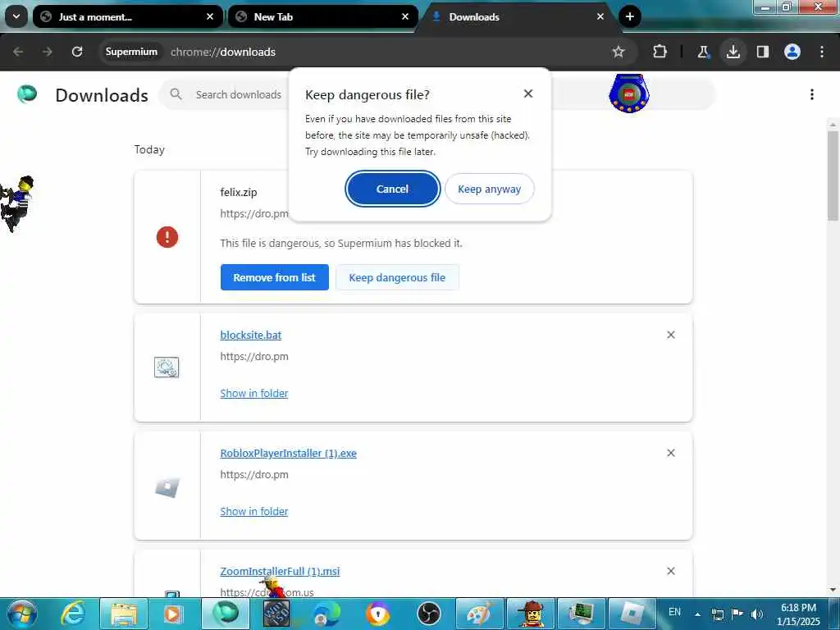Show blocksite.bat in folder
The height and width of the screenshot is (630, 840).
tap(254, 393)
